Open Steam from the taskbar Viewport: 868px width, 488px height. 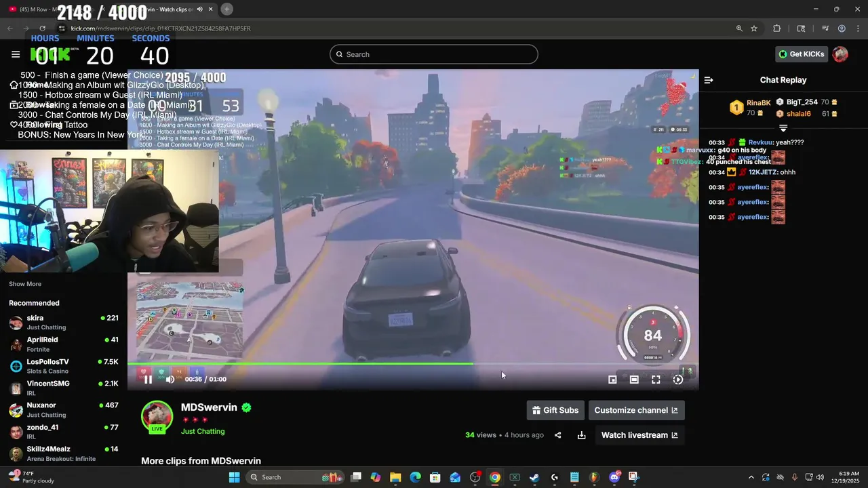534,477
